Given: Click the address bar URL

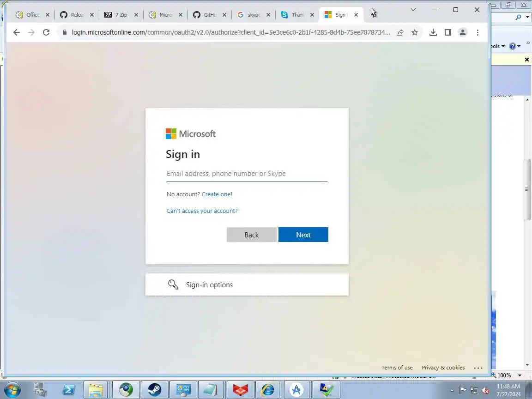Looking at the screenshot, I should [x=231, y=33].
